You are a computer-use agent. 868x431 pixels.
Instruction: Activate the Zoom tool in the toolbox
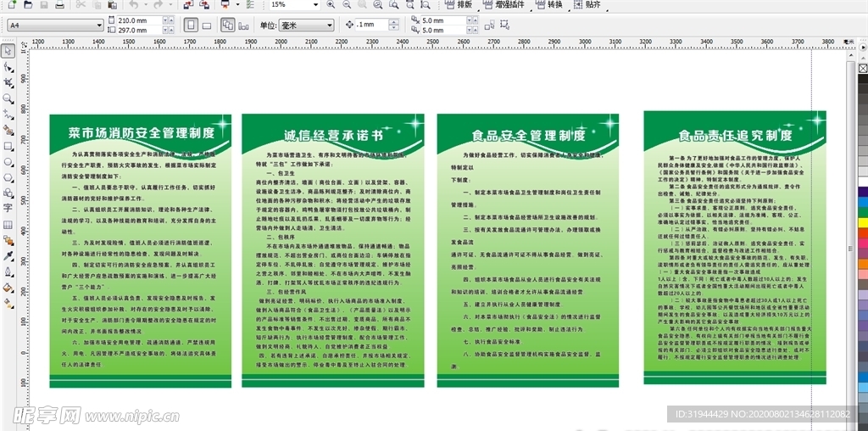click(8, 98)
